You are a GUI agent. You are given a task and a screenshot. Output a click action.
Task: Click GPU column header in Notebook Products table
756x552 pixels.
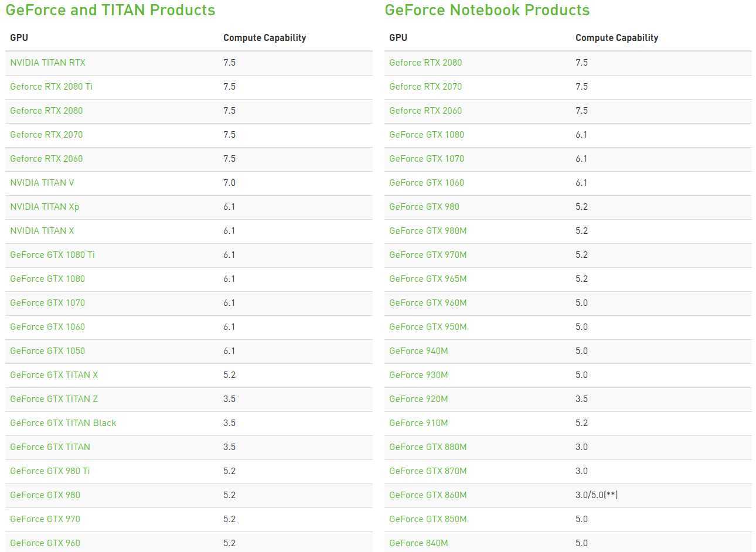pyautogui.click(x=398, y=38)
